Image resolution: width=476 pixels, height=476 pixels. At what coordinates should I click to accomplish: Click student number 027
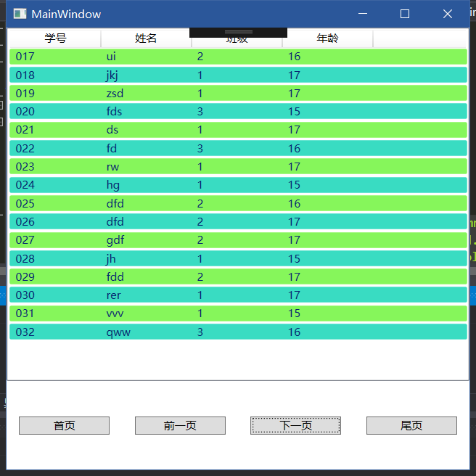coord(25,240)
